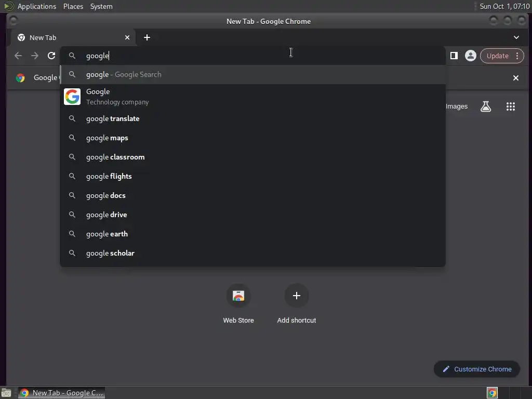Select 'google drive' suggestion
The width and height of the screenshot is (532, 399).
(252, 215)
